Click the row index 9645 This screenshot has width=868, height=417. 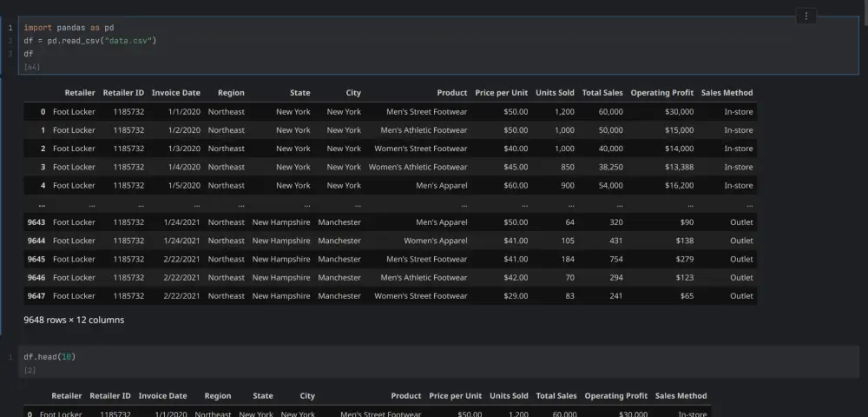(36, 259)
